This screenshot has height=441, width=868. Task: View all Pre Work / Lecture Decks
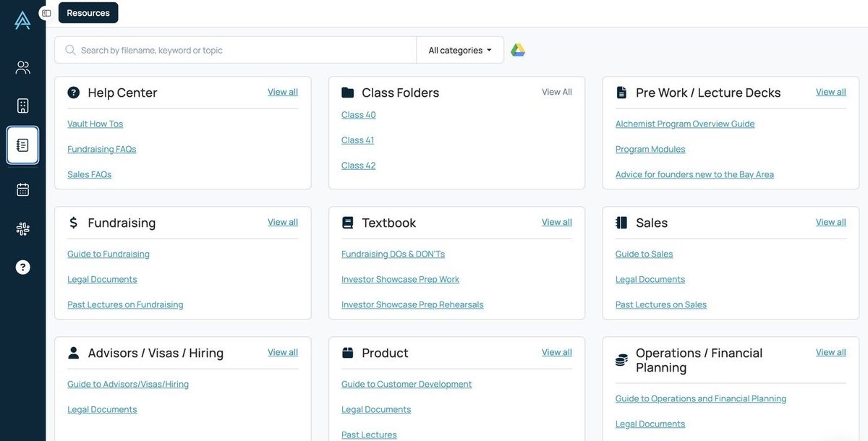click(831, 92)
